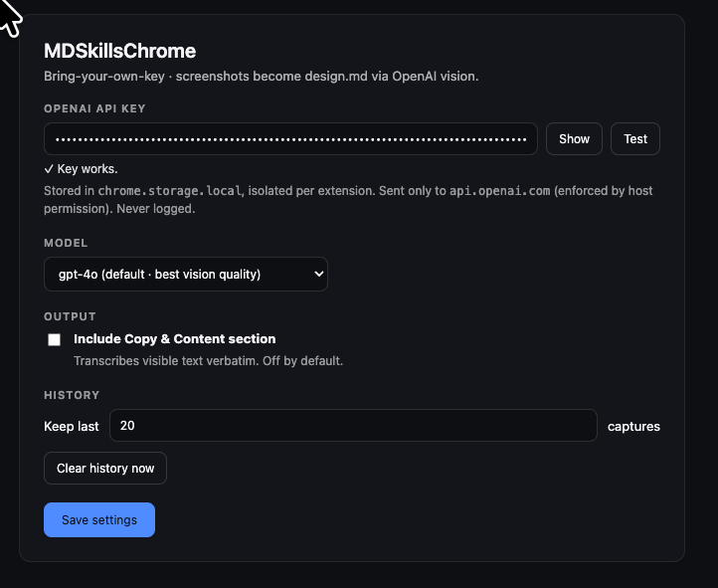Show the hidden API key

pyautogui.click(x=574, y=138)
